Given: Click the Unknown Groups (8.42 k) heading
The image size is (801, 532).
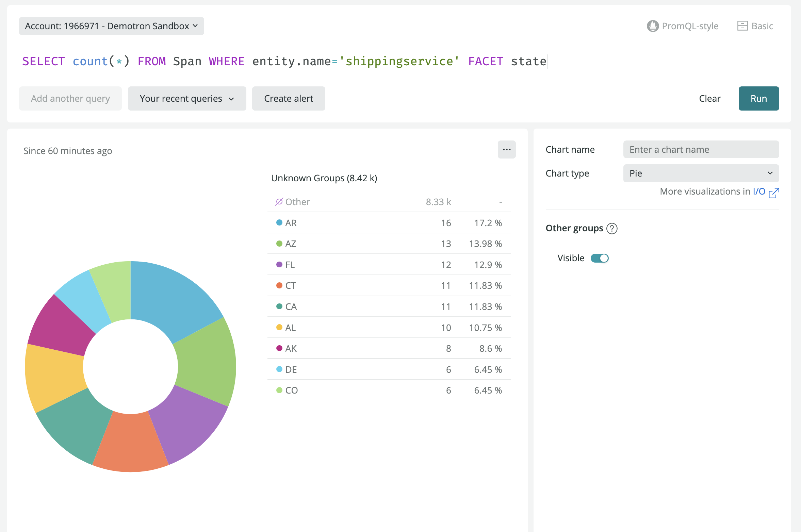Looking at the screenshot, I should (x=324, y=178).
